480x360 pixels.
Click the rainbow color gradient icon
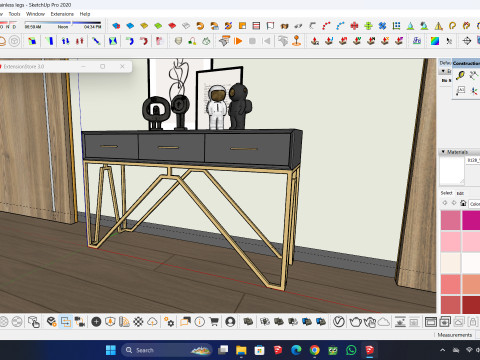(x=435, y=41)
